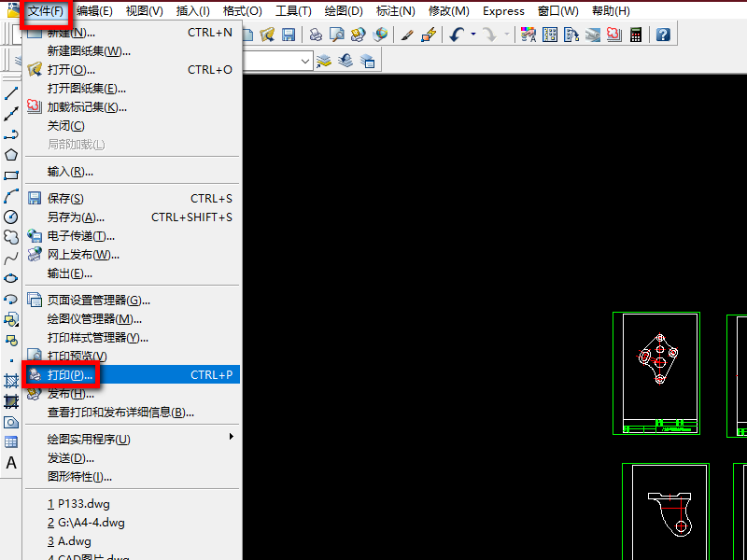Screen dimensions: 747x560
Task: Open recent file 1 P133.dwg
Action: click(132, 504)
